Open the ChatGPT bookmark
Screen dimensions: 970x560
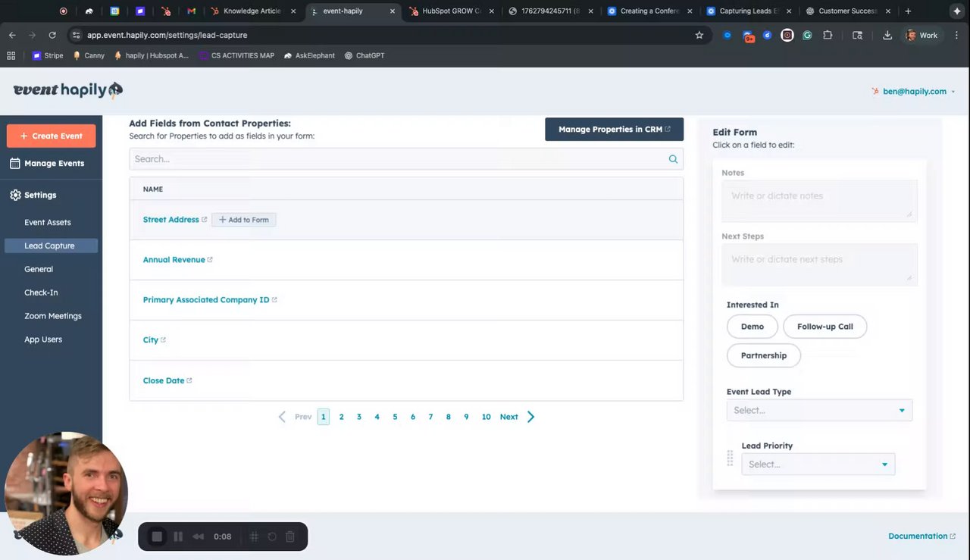click(365, 55)
